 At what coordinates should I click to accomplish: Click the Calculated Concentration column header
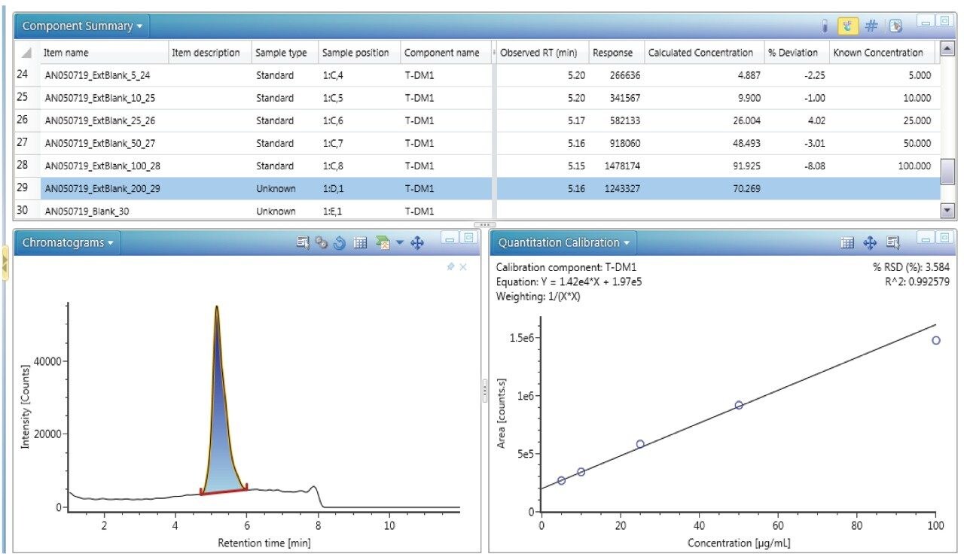click(x=703, y=53)
